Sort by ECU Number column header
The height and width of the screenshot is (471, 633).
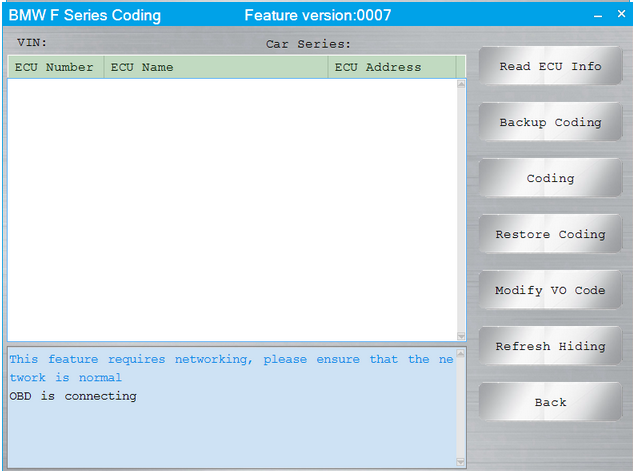point(56,67)
